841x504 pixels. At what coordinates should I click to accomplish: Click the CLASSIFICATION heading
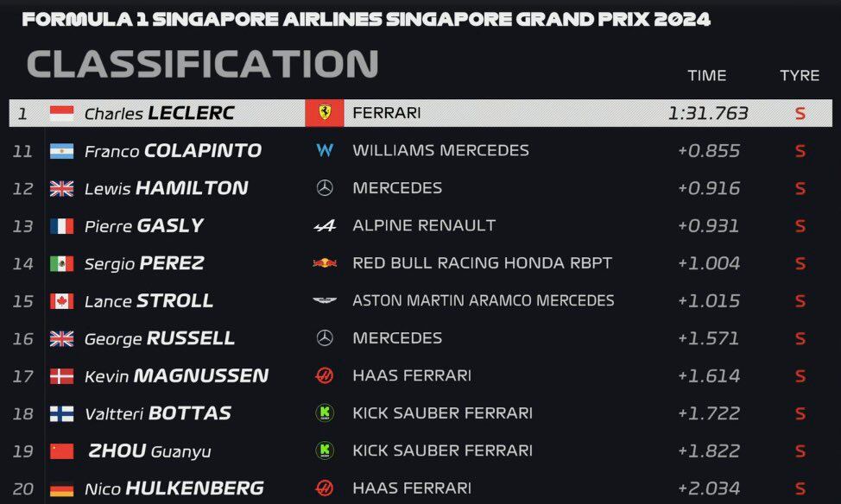click(x=203, y=65)
